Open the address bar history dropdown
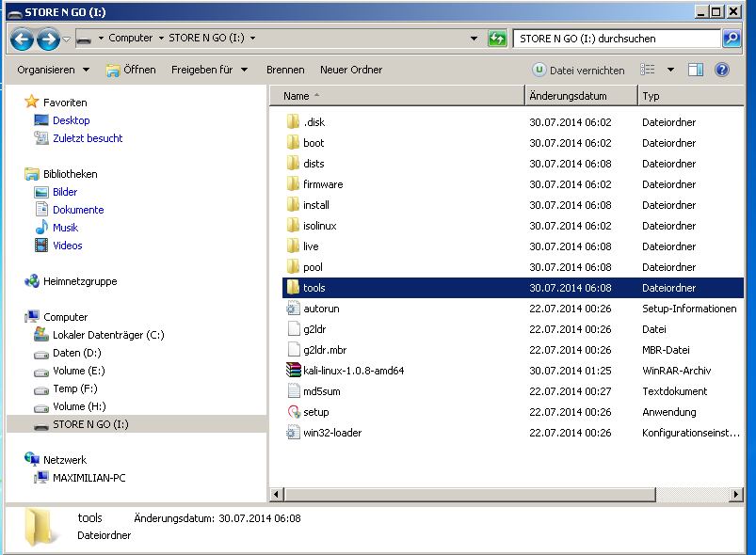Viewport: 756px width, 555px height. pos(474,38)
